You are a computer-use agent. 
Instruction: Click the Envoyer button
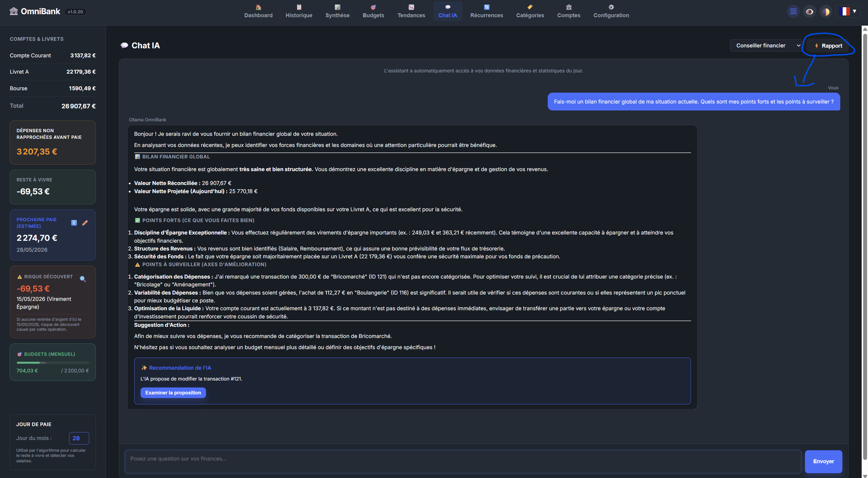point(824,461)
